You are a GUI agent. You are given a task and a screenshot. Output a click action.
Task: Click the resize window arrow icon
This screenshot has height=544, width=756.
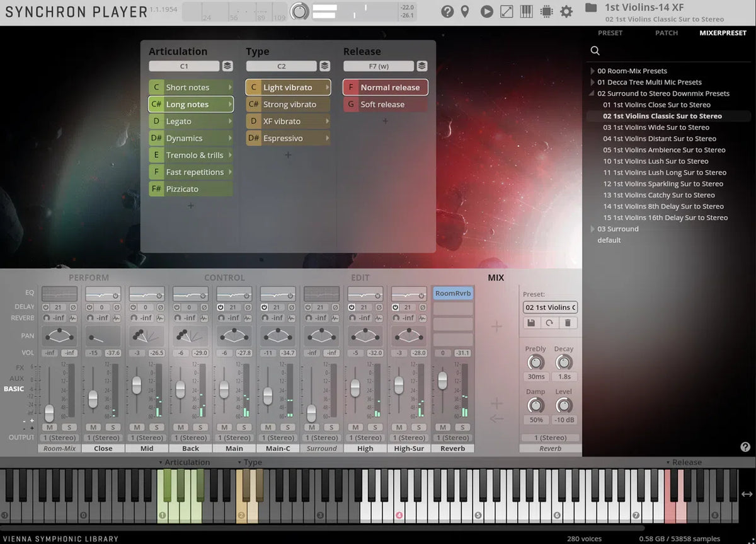[x=507, y=11]
